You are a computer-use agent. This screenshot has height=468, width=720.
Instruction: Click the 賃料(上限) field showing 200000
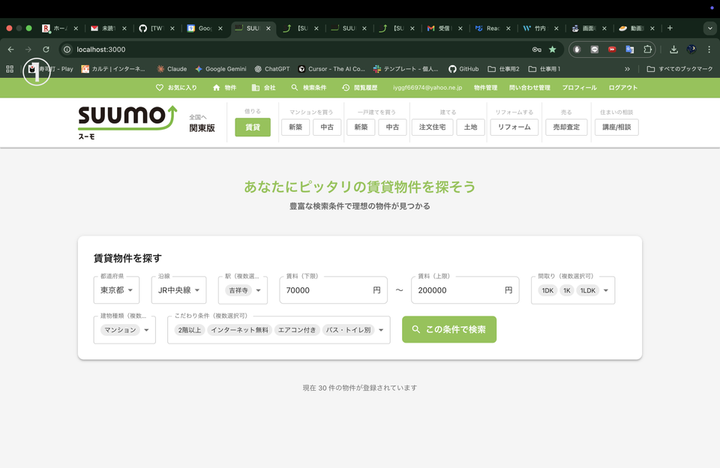pyautogui.click(x=465, y=290)
